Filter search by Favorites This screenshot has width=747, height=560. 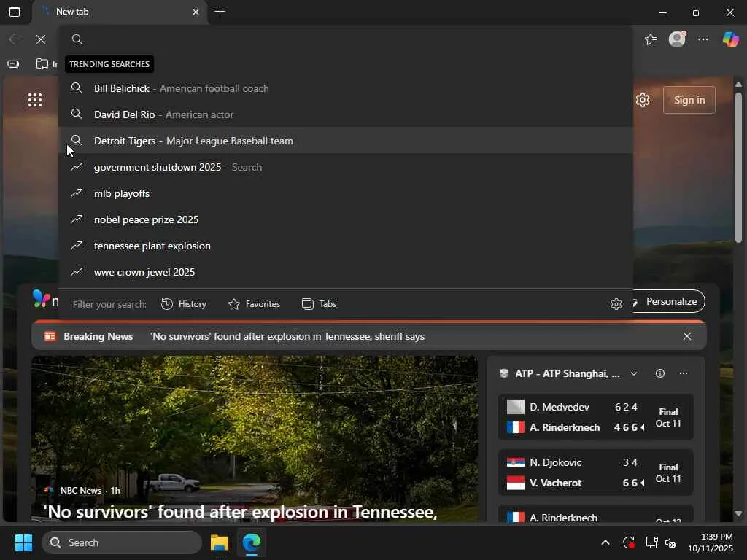coord(254,304)
